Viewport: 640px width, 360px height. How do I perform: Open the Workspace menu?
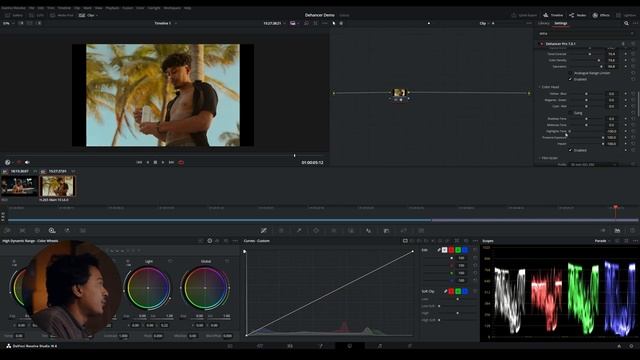pos(172,8)
